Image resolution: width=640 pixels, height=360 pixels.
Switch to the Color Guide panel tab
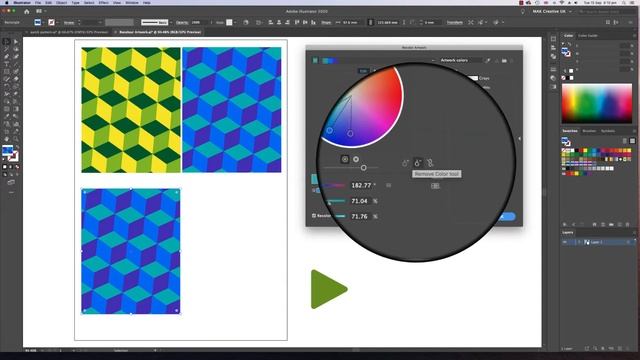(588, 36)
